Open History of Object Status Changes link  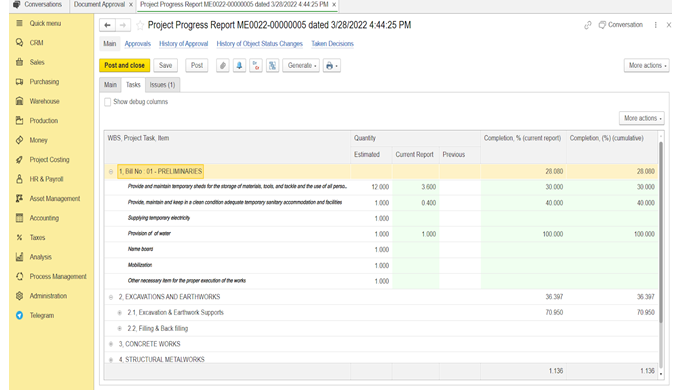[x=259, y=44]
